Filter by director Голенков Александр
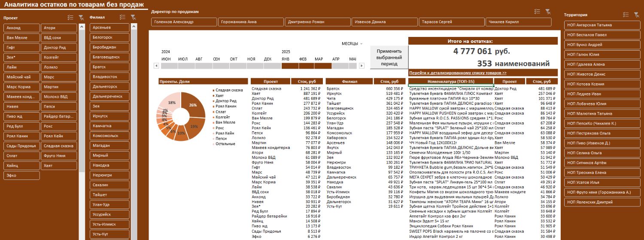The image size is (644, 240). (184, 22)
